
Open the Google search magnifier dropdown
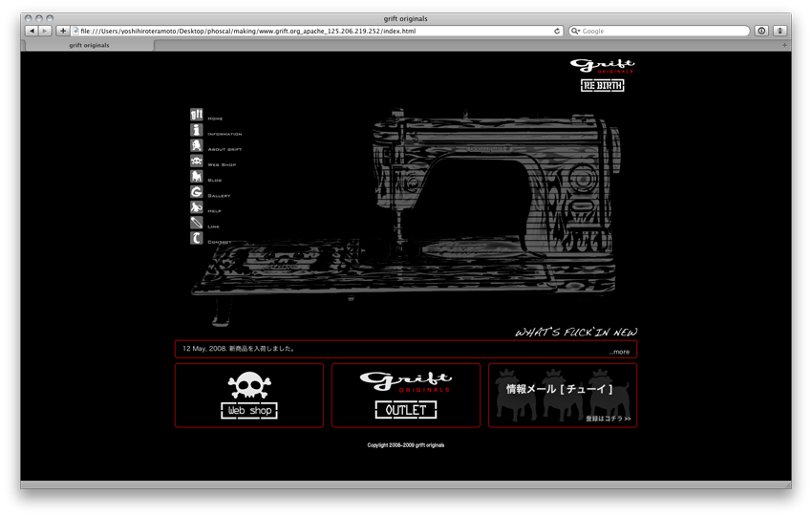click(x=576, y=31)
